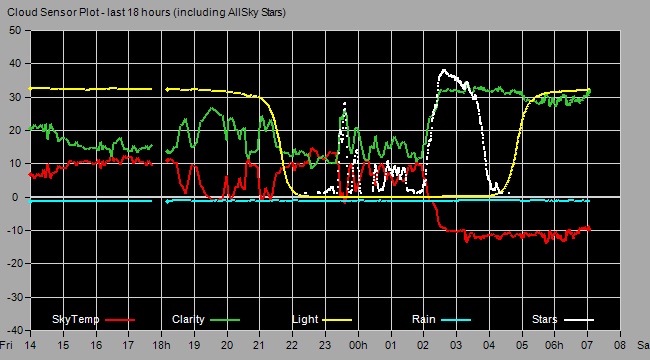Click the y-axis value 30
Screen dimensions: 650x360
pyautogui.click(x=15, y=97)
